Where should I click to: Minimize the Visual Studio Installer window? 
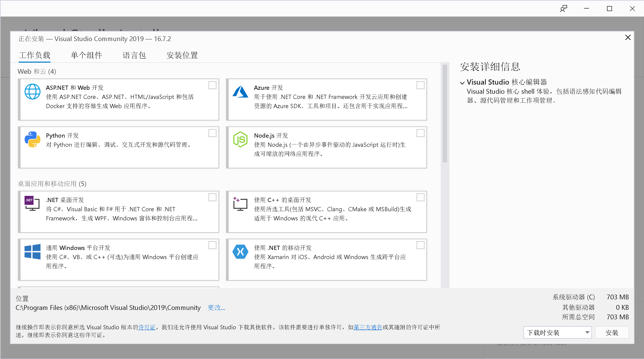pyautogui.click(x=587, y=9)
